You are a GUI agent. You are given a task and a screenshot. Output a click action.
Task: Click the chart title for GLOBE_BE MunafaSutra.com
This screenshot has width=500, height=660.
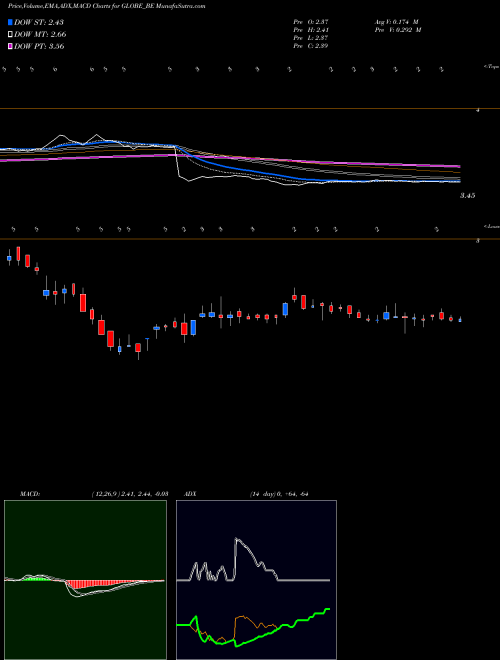106,6
